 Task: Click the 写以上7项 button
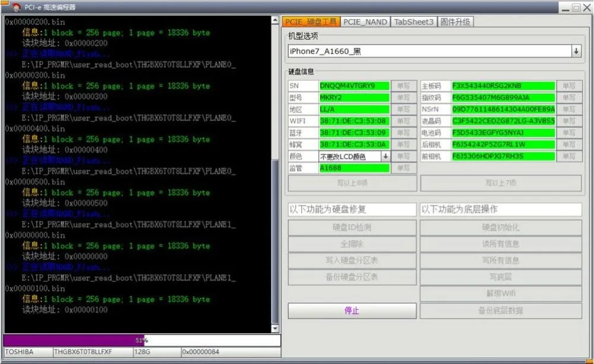coord(501,183)
